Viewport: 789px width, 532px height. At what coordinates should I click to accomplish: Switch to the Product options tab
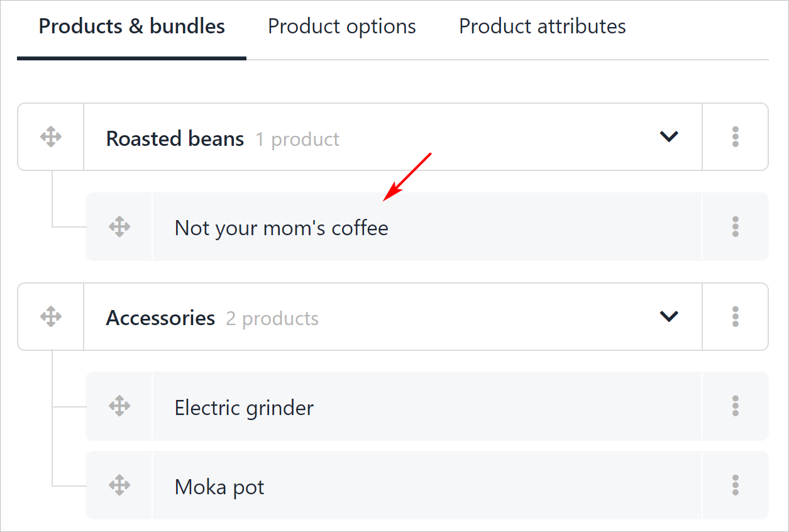341,26
